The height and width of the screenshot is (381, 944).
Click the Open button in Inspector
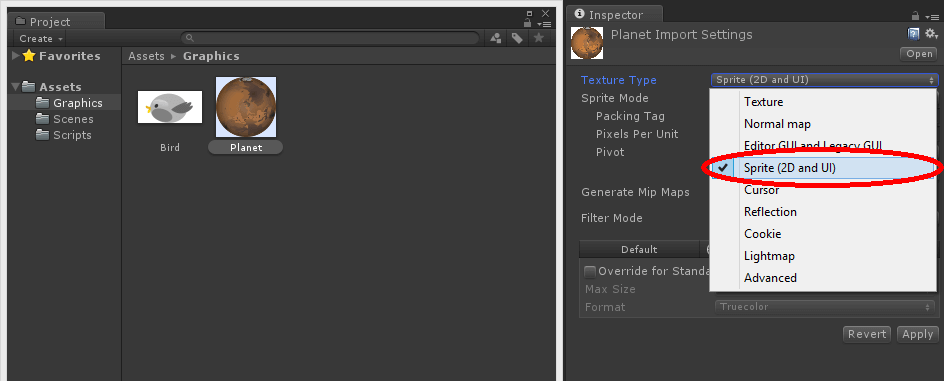[919, 54]
